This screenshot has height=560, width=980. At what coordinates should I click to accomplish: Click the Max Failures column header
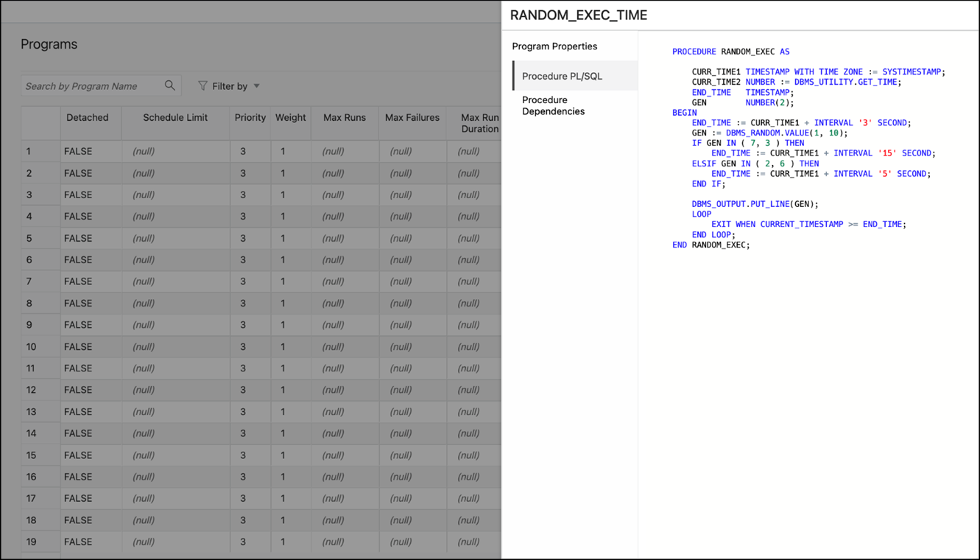pyautogui.click(x=412, y=117)
